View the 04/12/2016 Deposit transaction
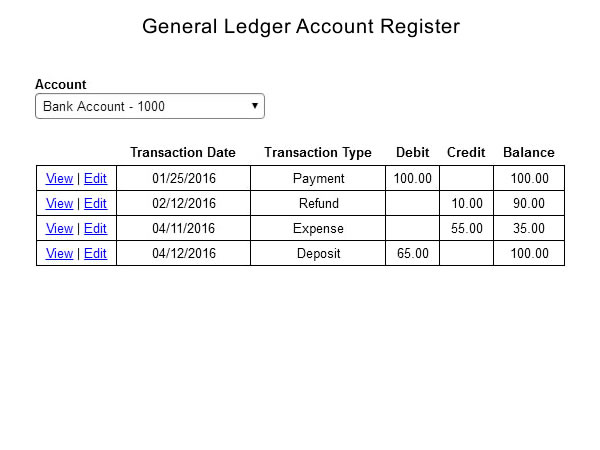 [x=59, y=253]
